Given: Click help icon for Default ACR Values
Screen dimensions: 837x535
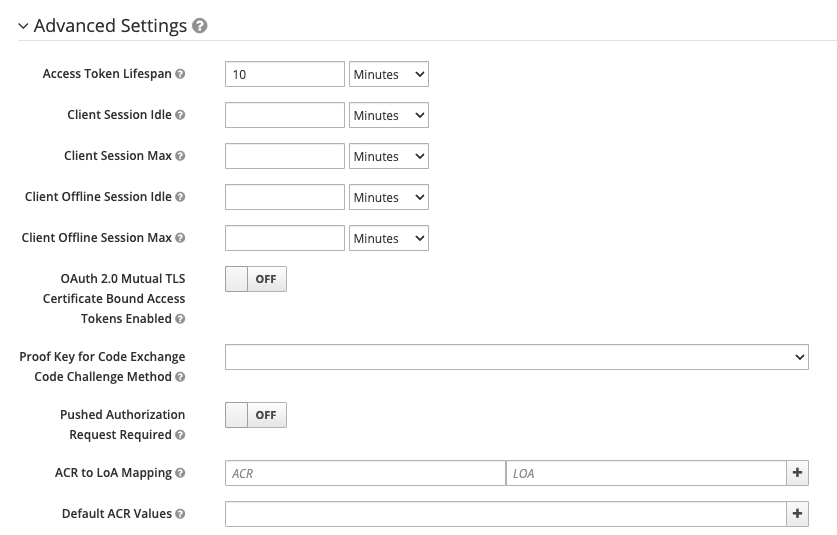Looking at the screenshot, I should [x=180, y=514].
